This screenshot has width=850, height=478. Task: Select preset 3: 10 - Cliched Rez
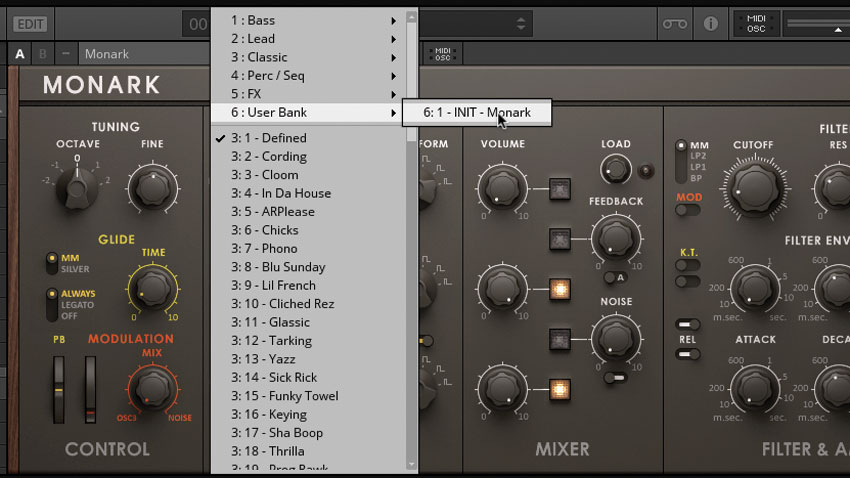[x=309, y=304]
